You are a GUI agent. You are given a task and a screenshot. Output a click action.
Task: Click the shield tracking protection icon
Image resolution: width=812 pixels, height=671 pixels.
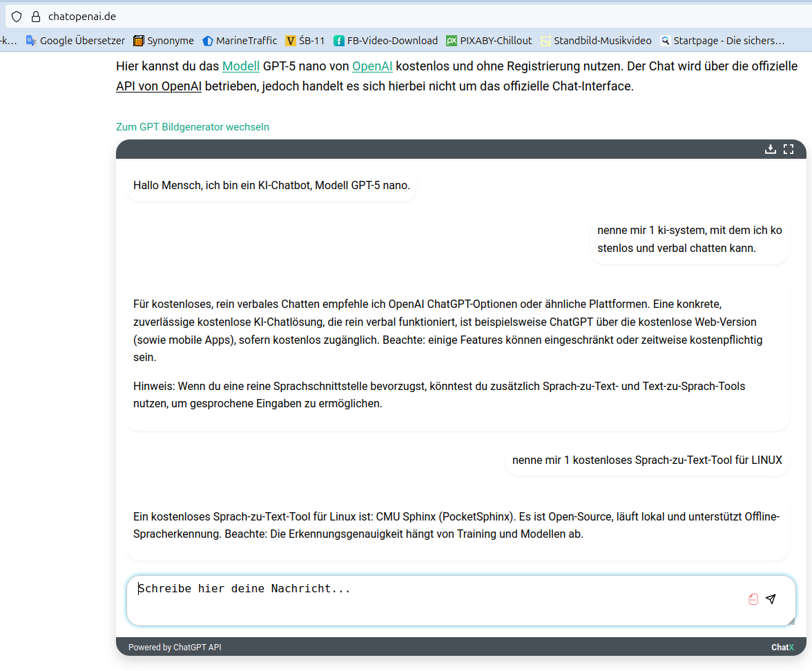click(17, 16)
